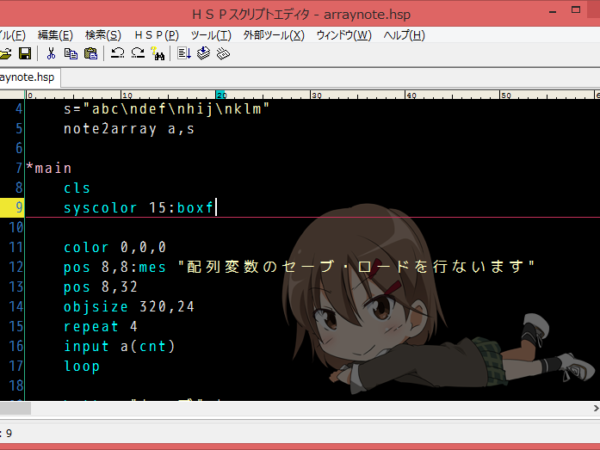Click the Paste clipboard icon
Screen dimensions: 600x450
(91, 54)
